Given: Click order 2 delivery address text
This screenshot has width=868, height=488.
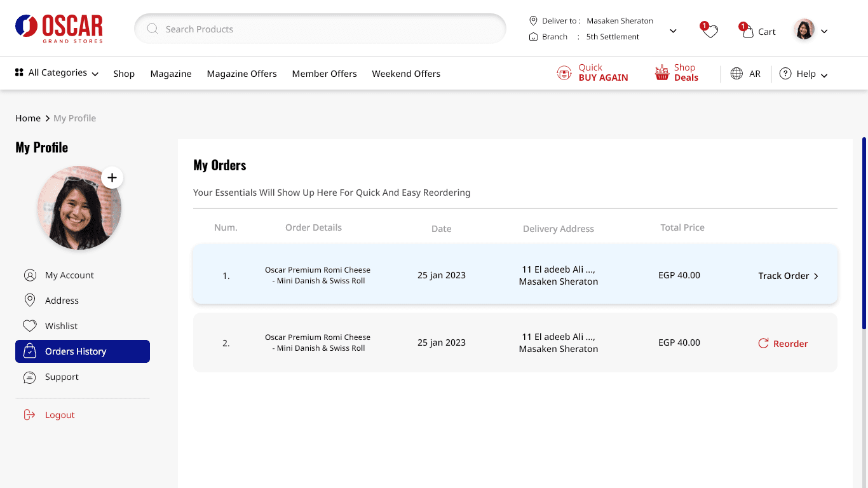Looking at the screenshot, I should pos(559,342).
